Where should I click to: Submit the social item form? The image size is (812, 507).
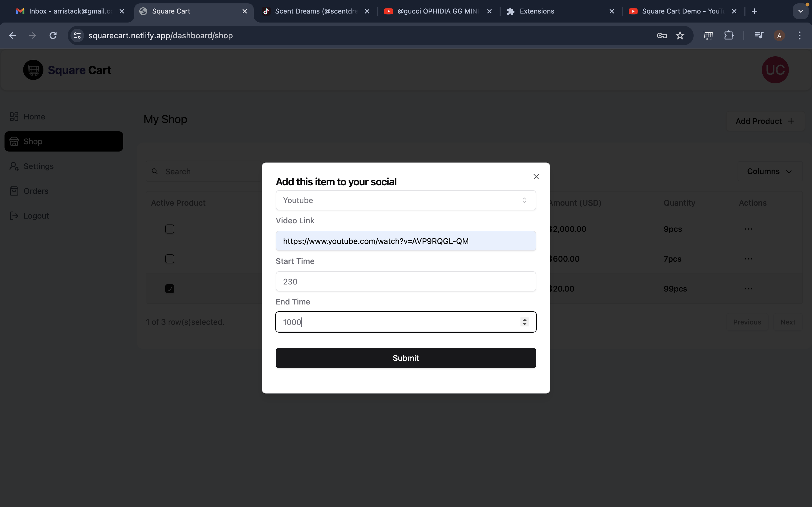point(405,358)
